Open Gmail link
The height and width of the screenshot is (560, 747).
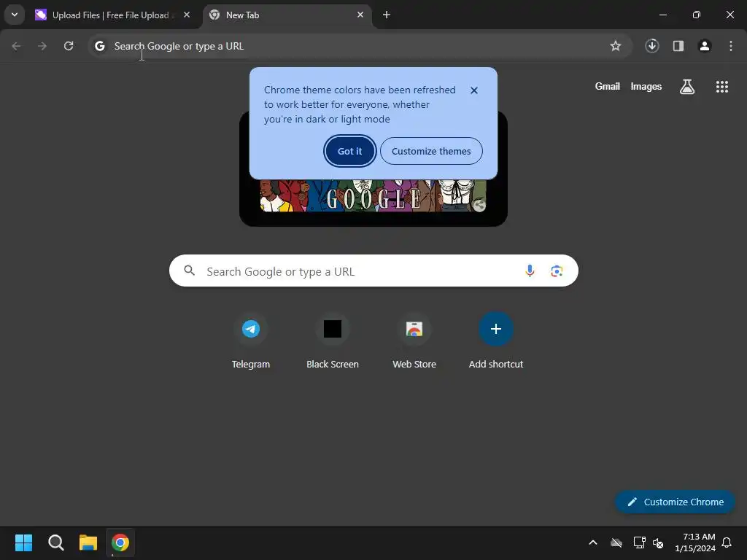[x=608, y=86]
